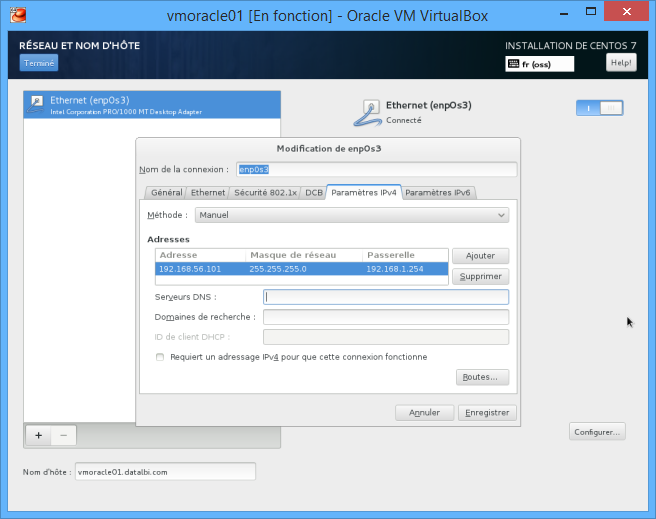Select the Paramètres IPv4 tab

364,192
